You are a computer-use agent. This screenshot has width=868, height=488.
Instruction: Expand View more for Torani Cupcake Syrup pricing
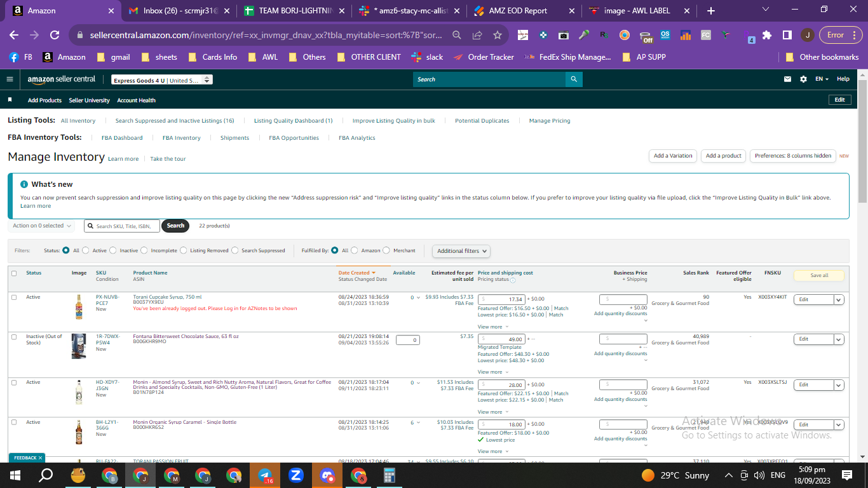pos(492,327)
